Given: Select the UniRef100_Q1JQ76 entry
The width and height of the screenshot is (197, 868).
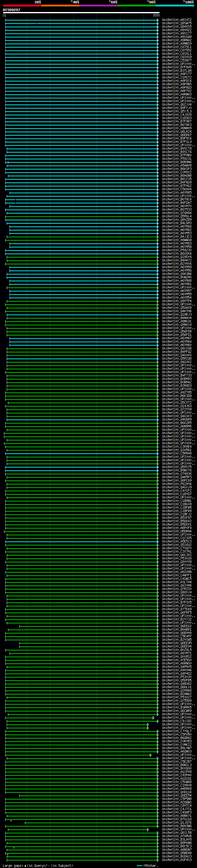Looking at the screenshot, I should click(177, 822).
